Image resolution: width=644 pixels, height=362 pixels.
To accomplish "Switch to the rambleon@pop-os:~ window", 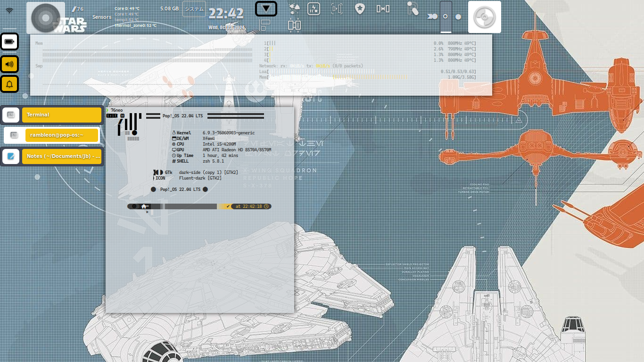I will [x=62, y=135].
